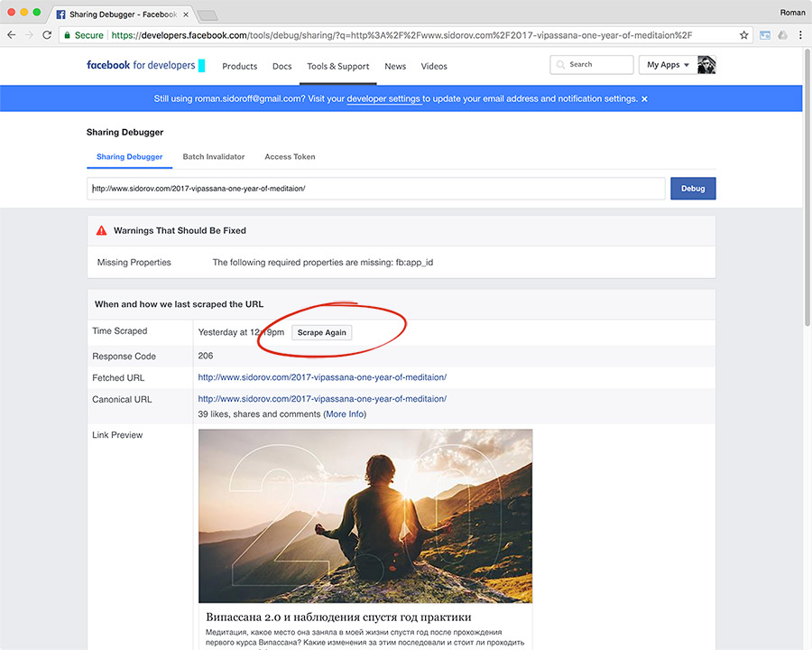Open the Fetched URL link
Screen dimensions: 812x650
pos(322,377)
